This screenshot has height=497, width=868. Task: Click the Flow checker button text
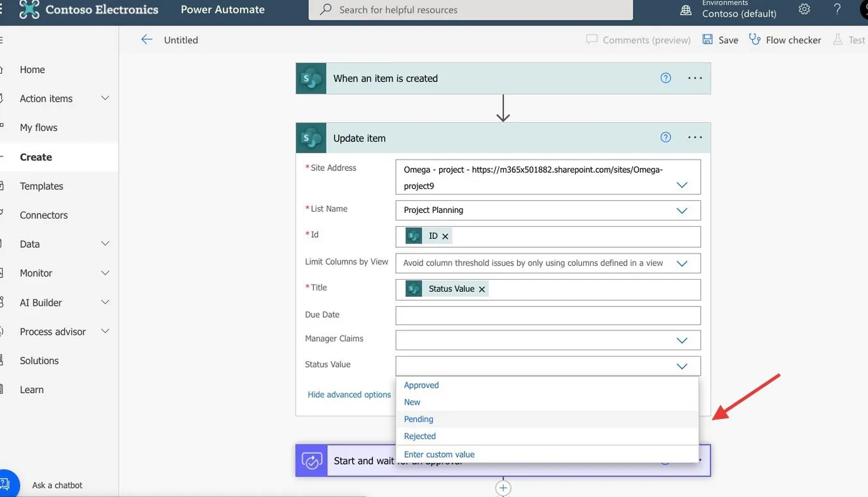pos(793,40)
